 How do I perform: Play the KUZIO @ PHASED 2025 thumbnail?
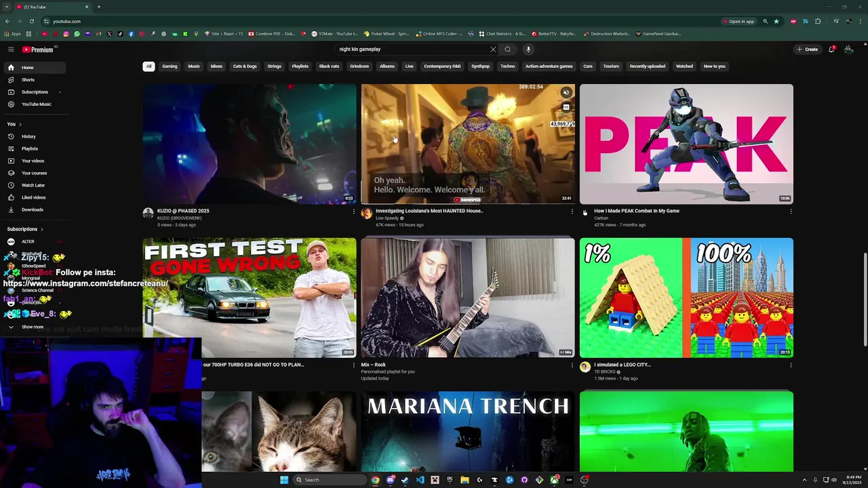click(x=249, y=144)
